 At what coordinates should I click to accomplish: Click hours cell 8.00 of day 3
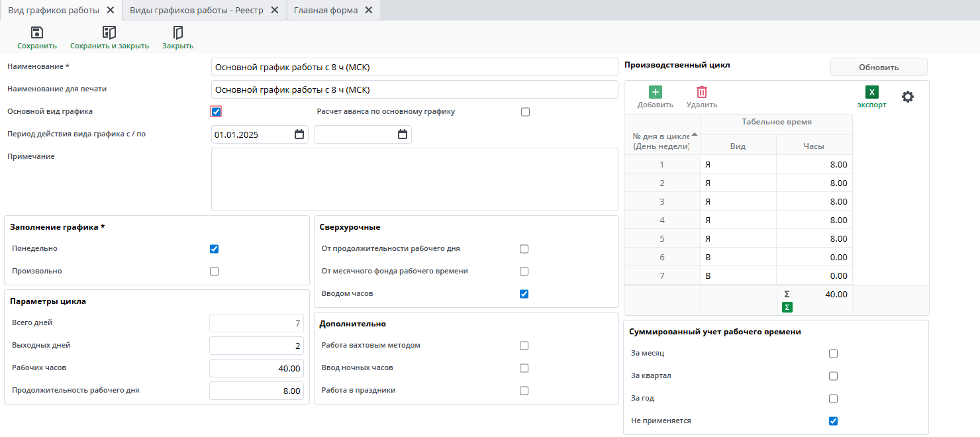(814, 201)
